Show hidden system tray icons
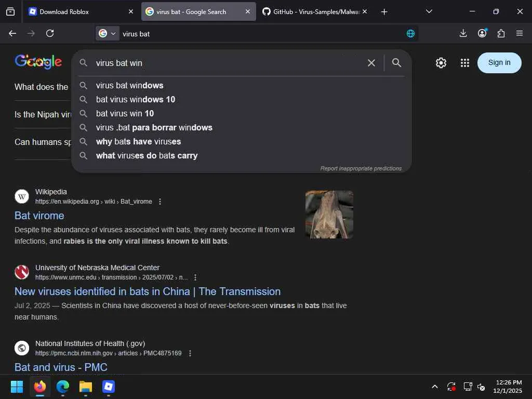532x399 pixels. click(x=435, y=387)
